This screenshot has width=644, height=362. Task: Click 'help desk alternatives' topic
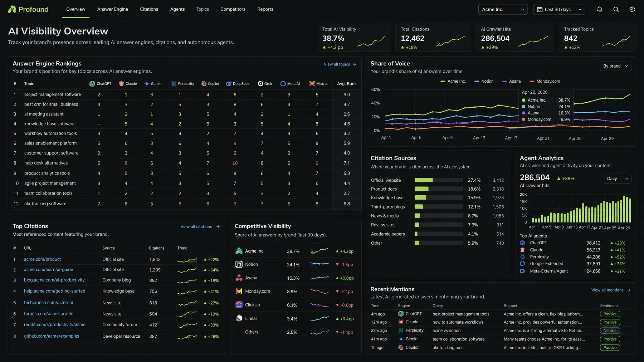(x=46, y=163)
